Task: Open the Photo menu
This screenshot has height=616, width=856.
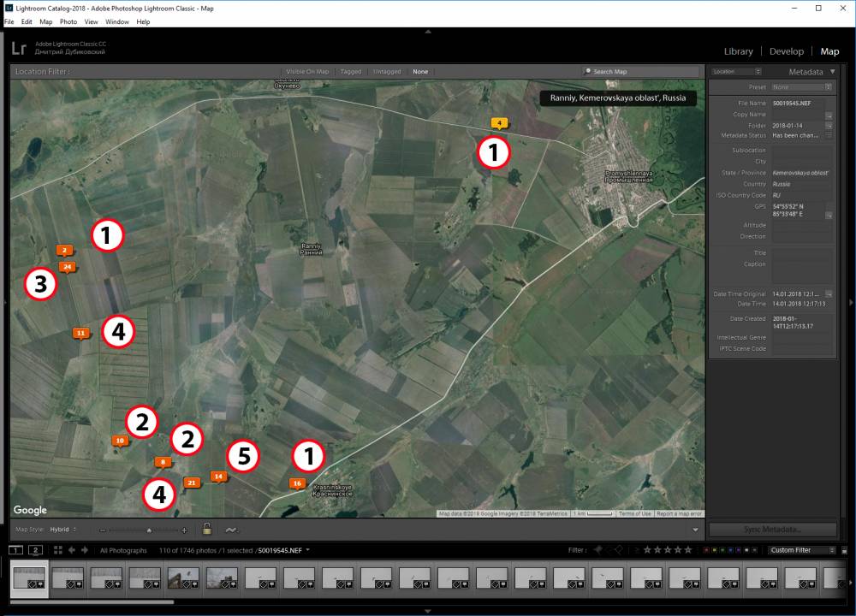Action: (x=68, y=21)
